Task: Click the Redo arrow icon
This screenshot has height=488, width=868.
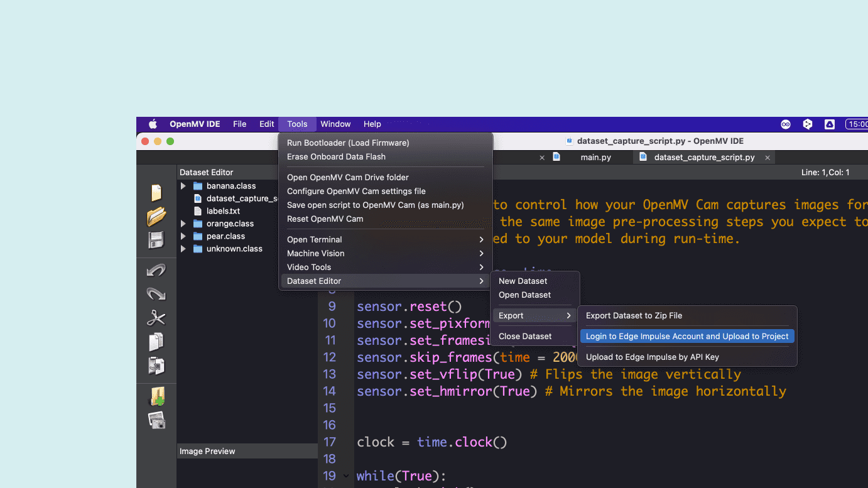Action: click(156, 293)
